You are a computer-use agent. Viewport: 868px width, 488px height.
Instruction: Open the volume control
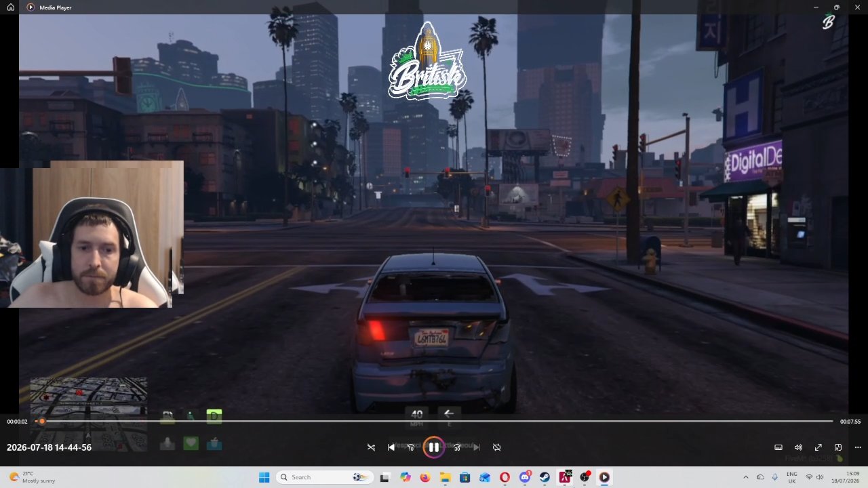point(798,447)
